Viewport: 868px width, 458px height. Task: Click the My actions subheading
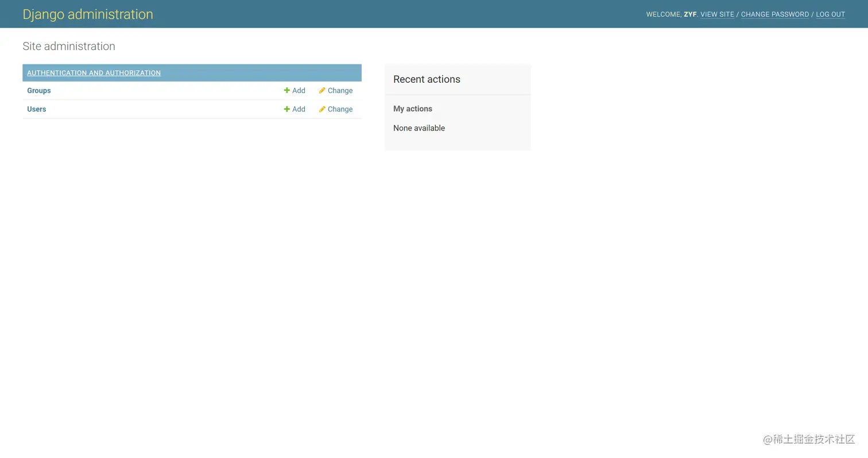click(413, 109)
